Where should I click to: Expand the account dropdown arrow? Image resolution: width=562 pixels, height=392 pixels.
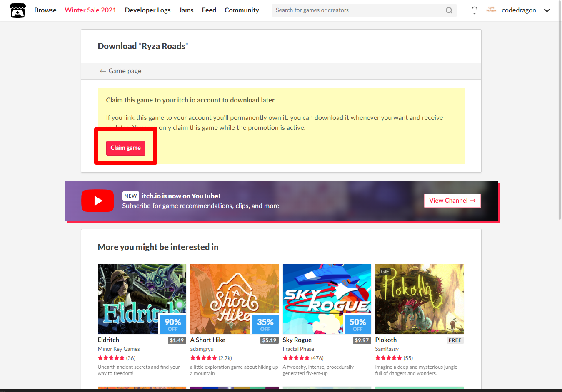[547, 10]
